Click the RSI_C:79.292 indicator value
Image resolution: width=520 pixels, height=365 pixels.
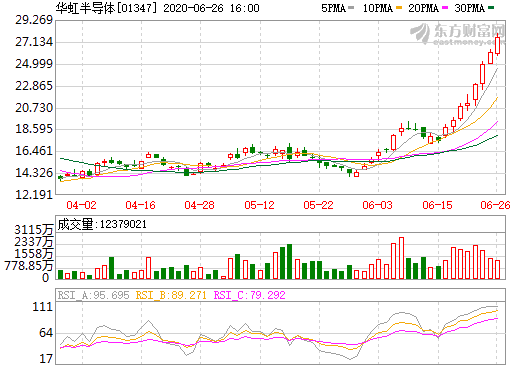click(x=249, y=295)
